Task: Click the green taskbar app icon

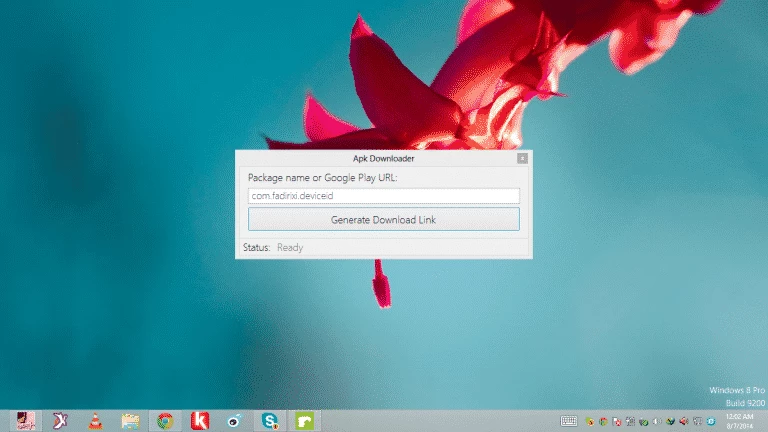Action: click(x=303, y=421)
